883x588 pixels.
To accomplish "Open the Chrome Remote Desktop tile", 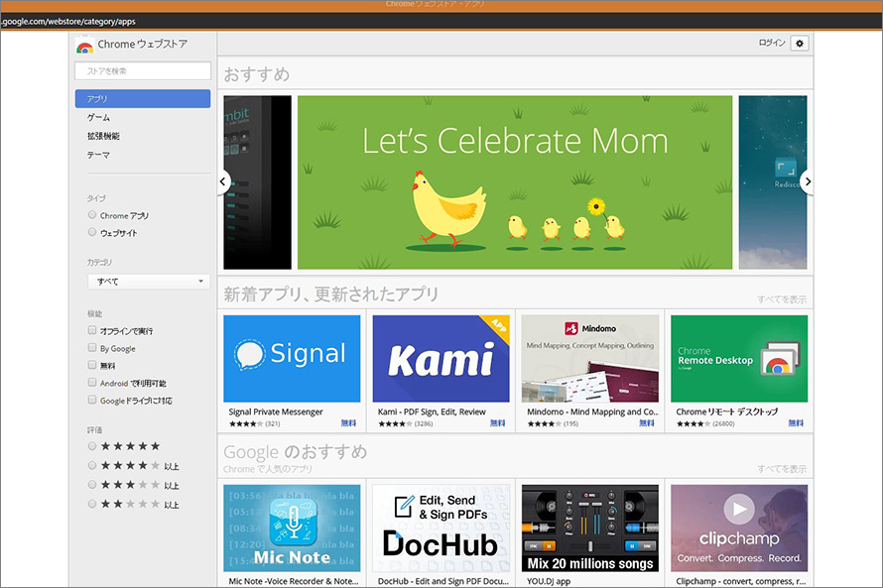I will click(739, 358).
